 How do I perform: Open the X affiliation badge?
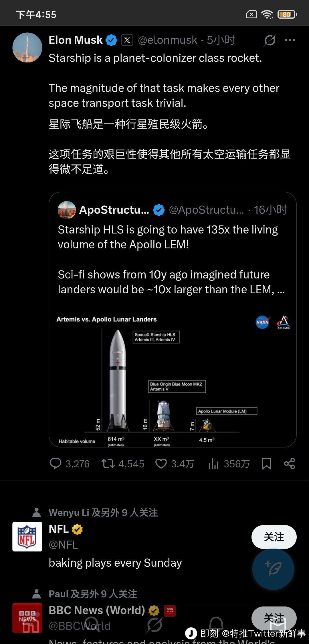coord(127,40)
